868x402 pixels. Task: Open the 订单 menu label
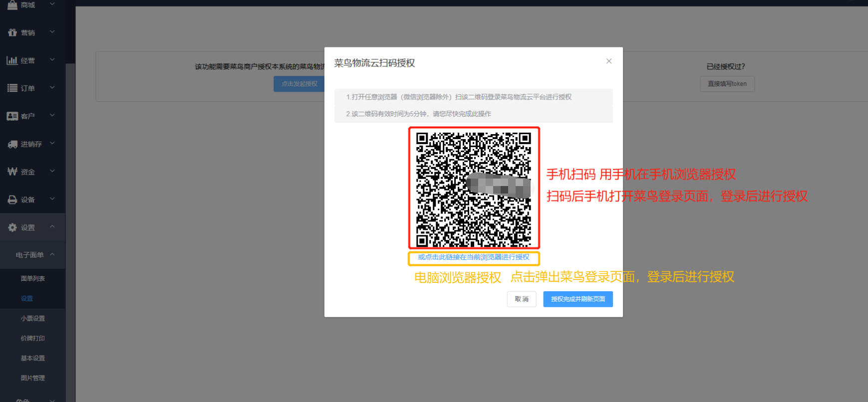click(28, 88)
